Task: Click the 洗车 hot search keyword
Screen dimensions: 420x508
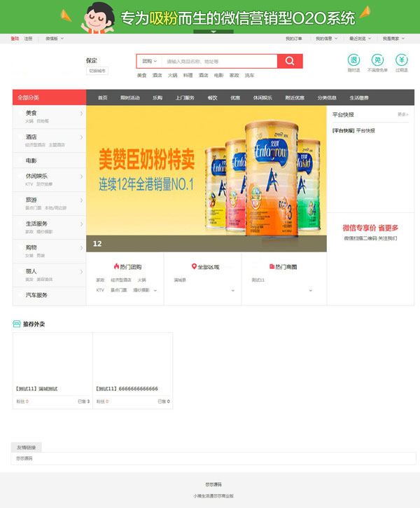Action: [x=249, y=75]
